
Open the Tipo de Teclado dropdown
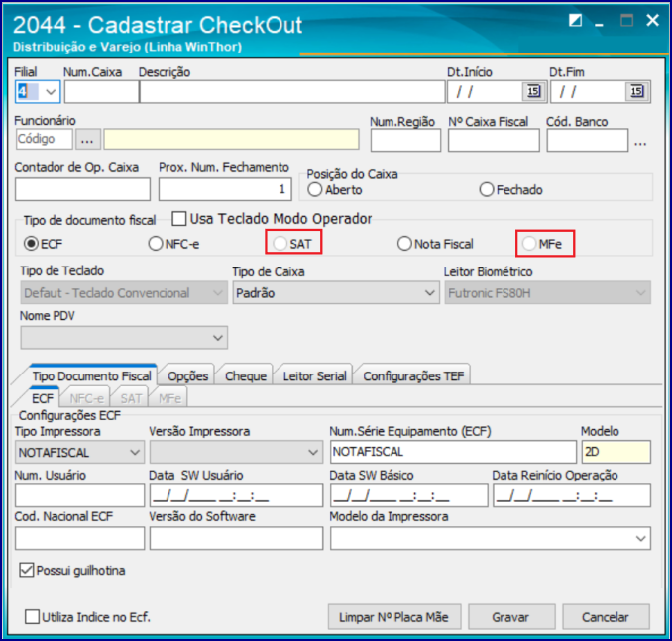point(218,293)
